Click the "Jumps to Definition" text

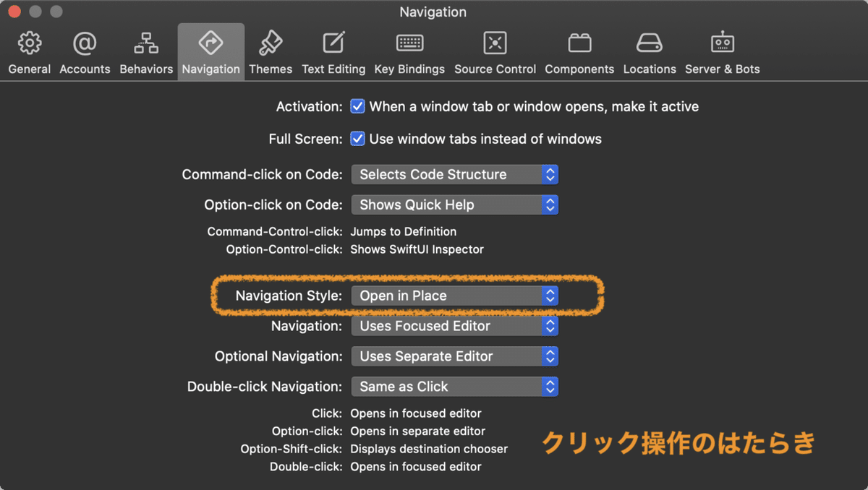tap(403, 232)
